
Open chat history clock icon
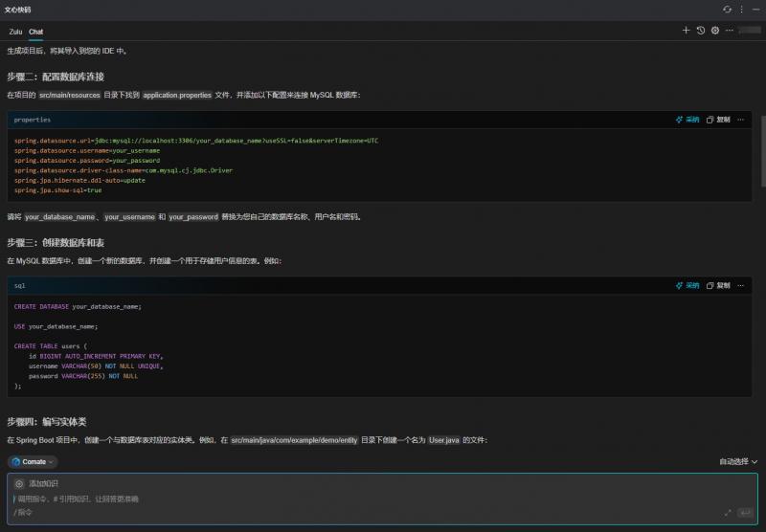coord(700,31)
